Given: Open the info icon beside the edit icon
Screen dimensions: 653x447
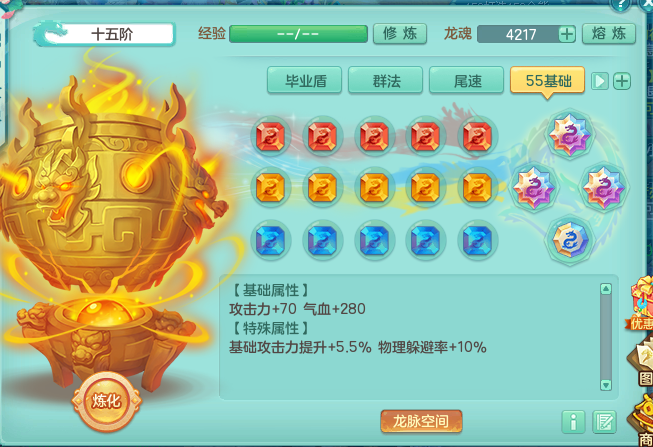Looking at the screenshot, I should click(573, 422).
